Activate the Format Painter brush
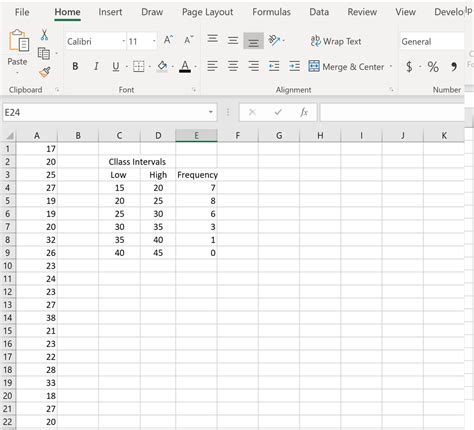474x430 pixels. coord(45,72)
